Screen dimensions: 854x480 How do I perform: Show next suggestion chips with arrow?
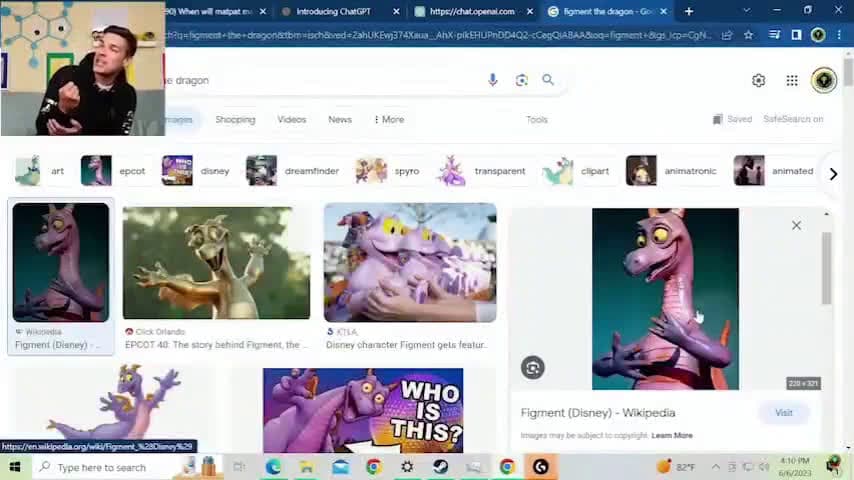pyautogui.click(x=833, y=174)
